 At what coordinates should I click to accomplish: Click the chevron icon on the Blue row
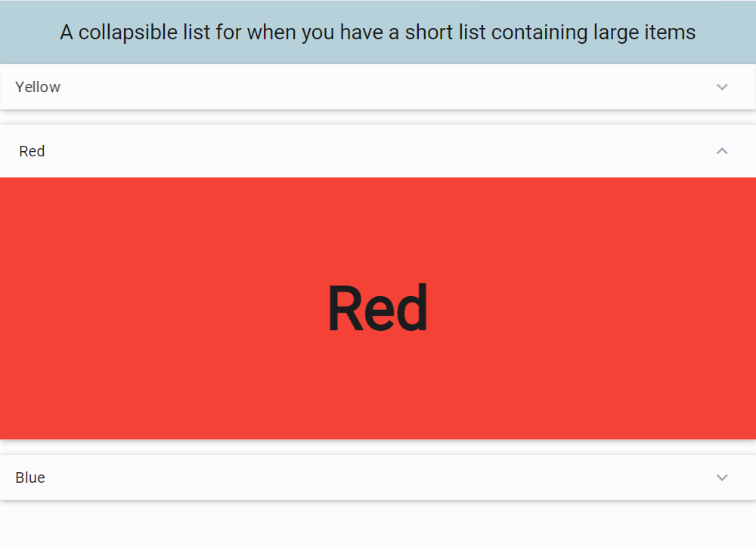coord(722,477)
